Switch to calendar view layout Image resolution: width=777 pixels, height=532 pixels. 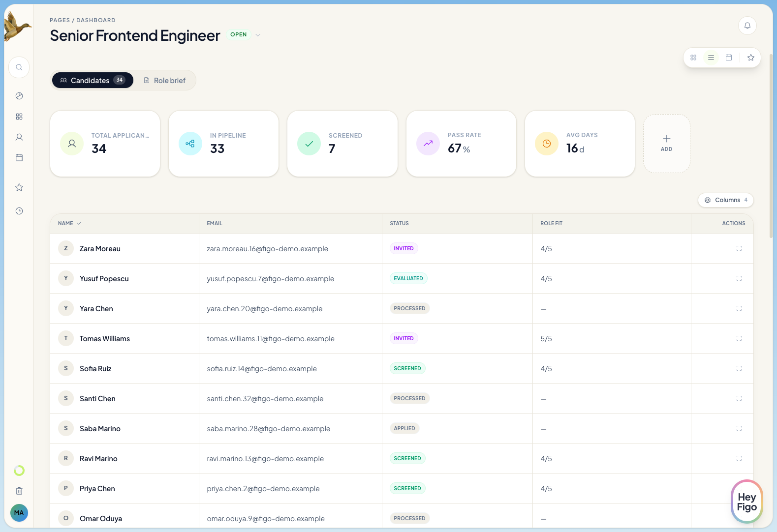(729, 58)
